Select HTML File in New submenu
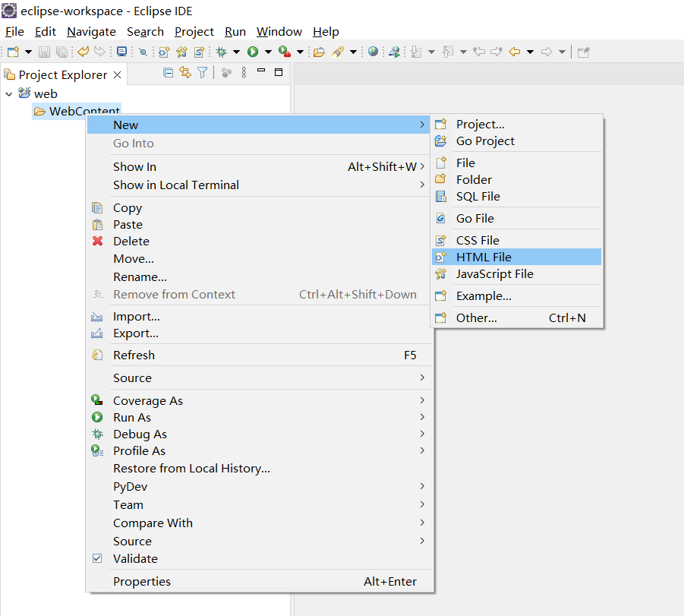This screenshot has height=616, width=684. click(x=516, y=257)
